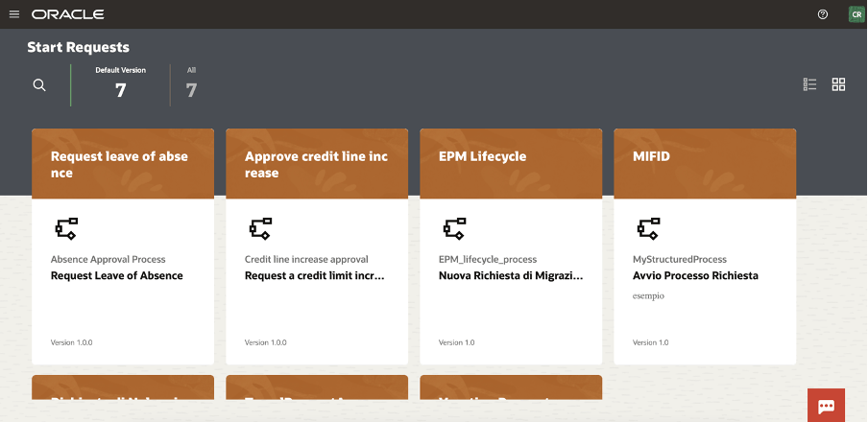Select the All filter tab

click(191, 83)
